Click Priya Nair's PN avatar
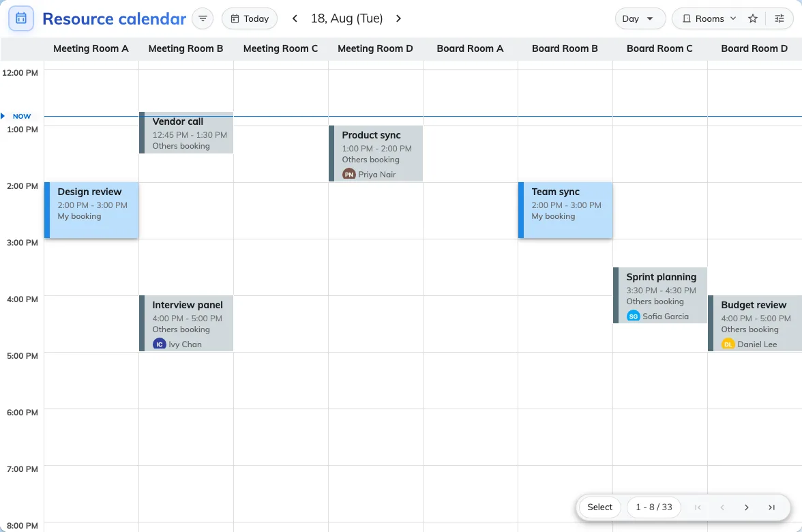 (x=349, y=175)
